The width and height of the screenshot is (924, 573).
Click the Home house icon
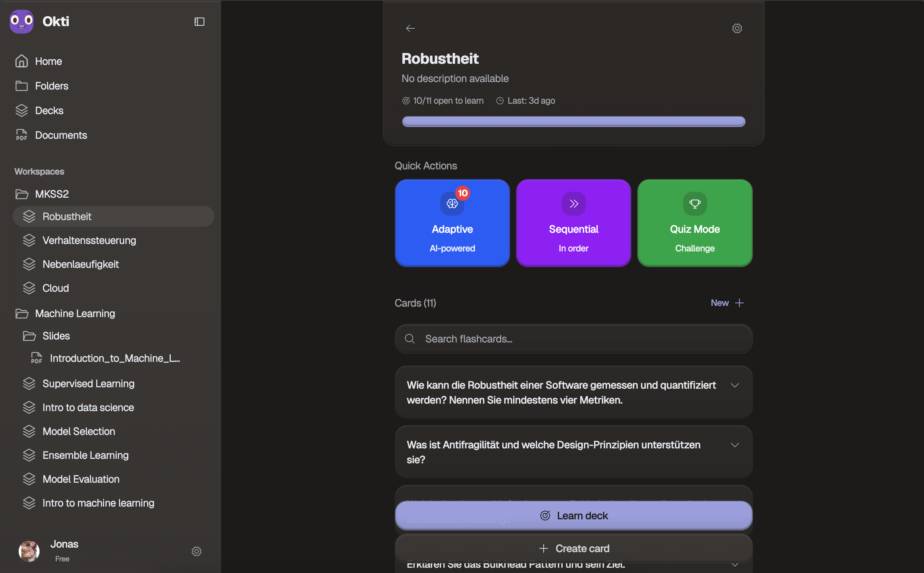(x=22, y=61)
